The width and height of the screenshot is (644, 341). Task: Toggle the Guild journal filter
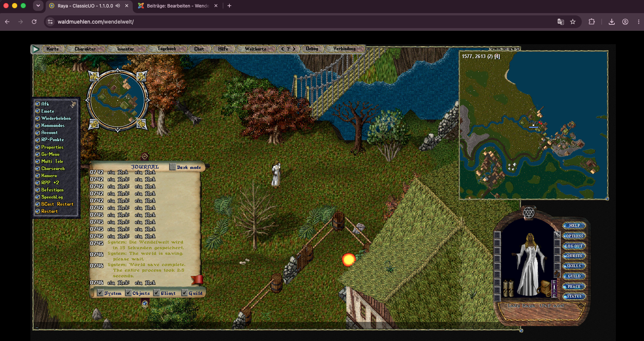(184, 293)
